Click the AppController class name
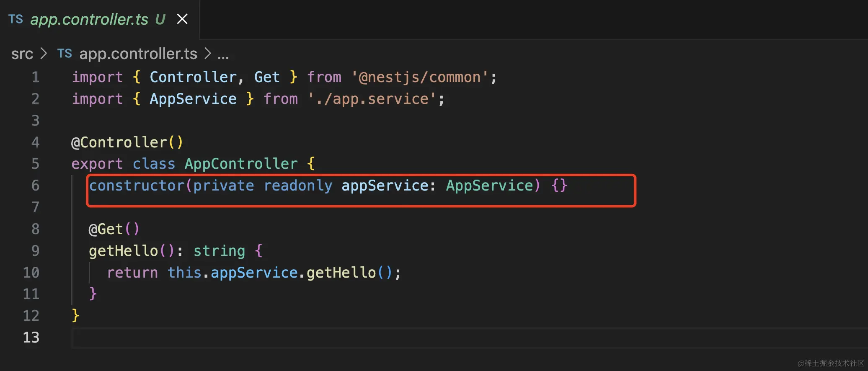The image size is (868, 371). click(x=241, y=164)
